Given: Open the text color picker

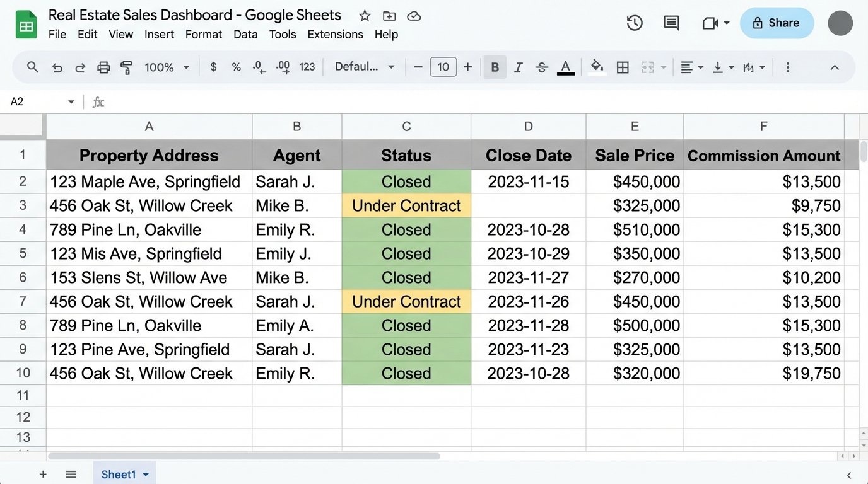Looking at the screenshot, I should [565, 67].
